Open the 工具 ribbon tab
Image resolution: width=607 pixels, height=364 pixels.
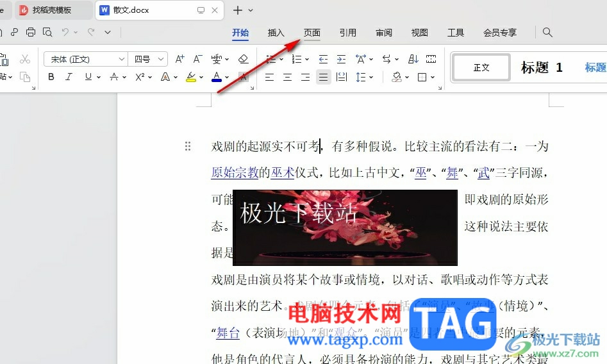(x=455, y=33)
